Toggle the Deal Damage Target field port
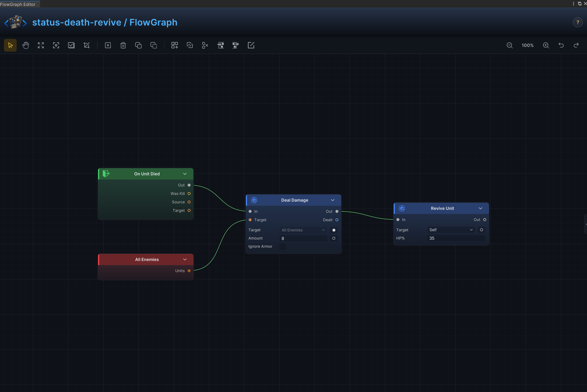 click(x=334, y=230)
